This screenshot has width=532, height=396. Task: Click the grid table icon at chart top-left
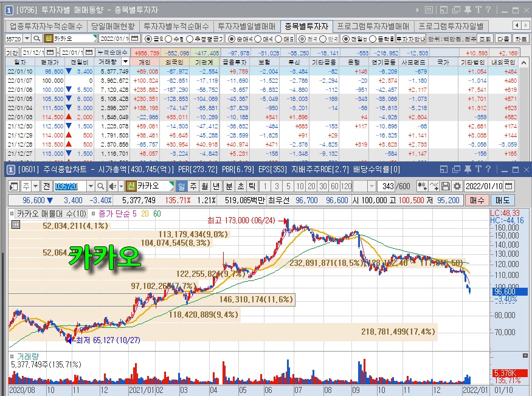coord(16,224)
